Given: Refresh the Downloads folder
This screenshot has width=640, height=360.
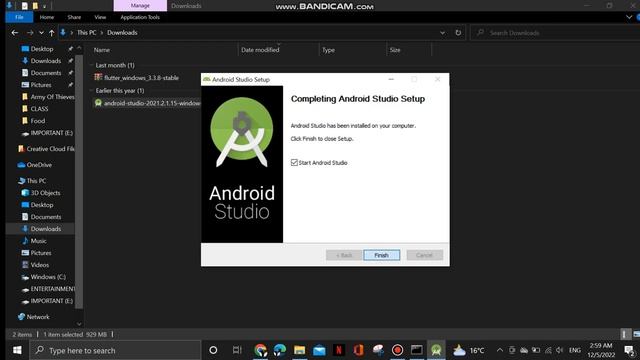Looking at the screenshot, I should (458, 33).
